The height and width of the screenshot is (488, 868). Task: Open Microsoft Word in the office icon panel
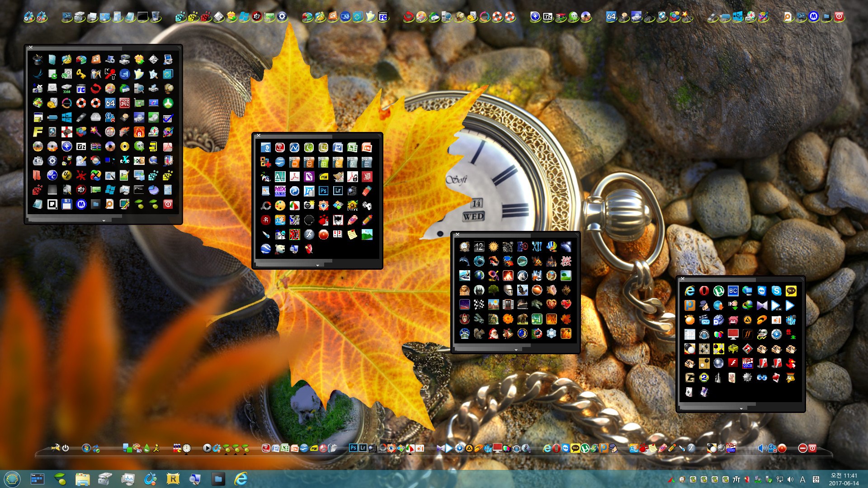(x=338, y=147)
